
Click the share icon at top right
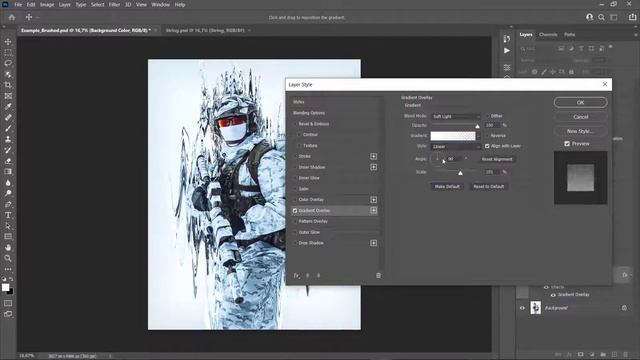(633, 17)
